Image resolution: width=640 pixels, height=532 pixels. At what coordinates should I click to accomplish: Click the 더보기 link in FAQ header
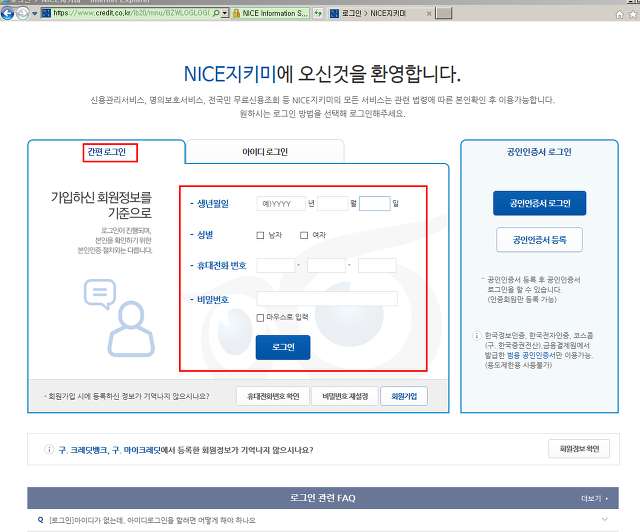pos(594,499)
